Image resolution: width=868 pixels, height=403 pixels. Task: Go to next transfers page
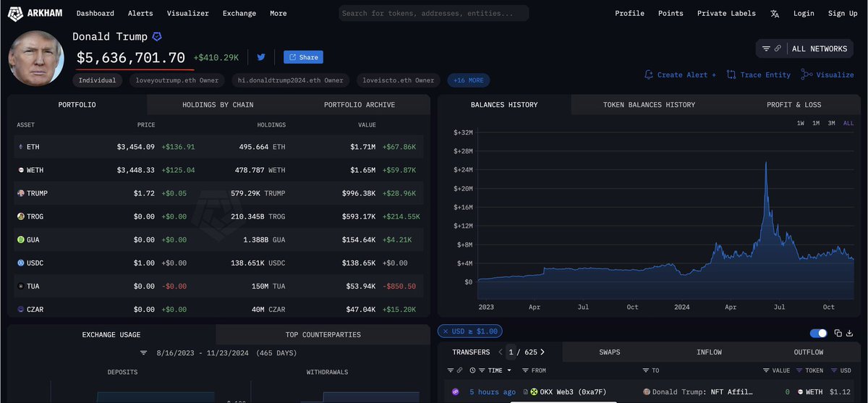542,352
